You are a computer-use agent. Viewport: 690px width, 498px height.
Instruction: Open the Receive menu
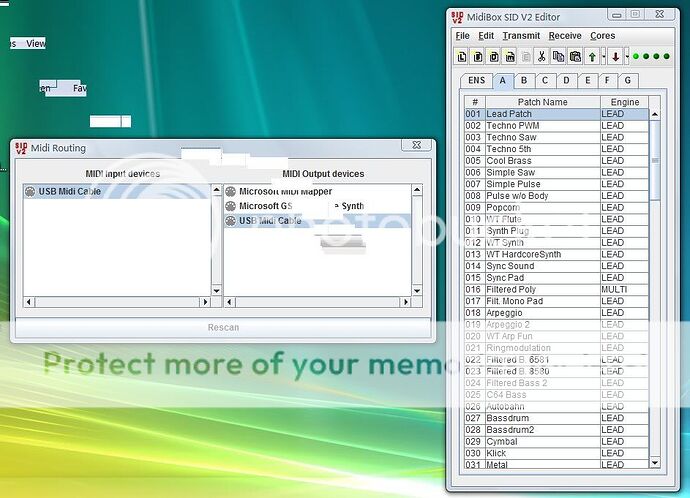pos(565,36)
